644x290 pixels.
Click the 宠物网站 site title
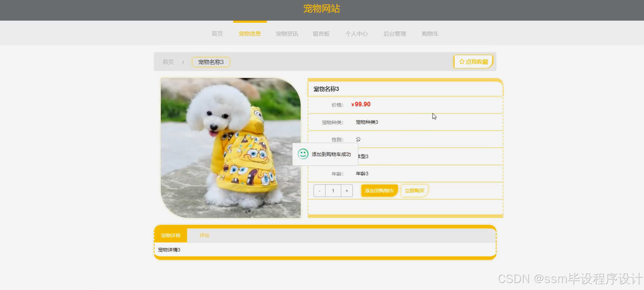click(322, 9)
